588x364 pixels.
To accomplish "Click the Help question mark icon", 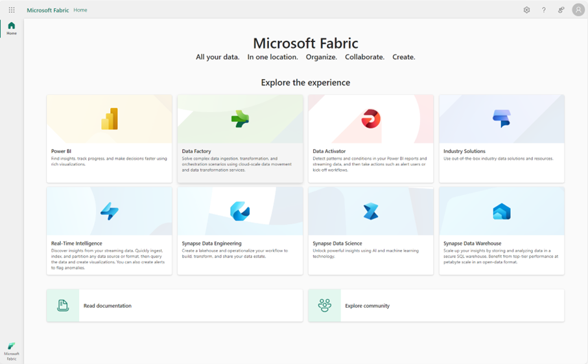I will (x=544, y=10).
